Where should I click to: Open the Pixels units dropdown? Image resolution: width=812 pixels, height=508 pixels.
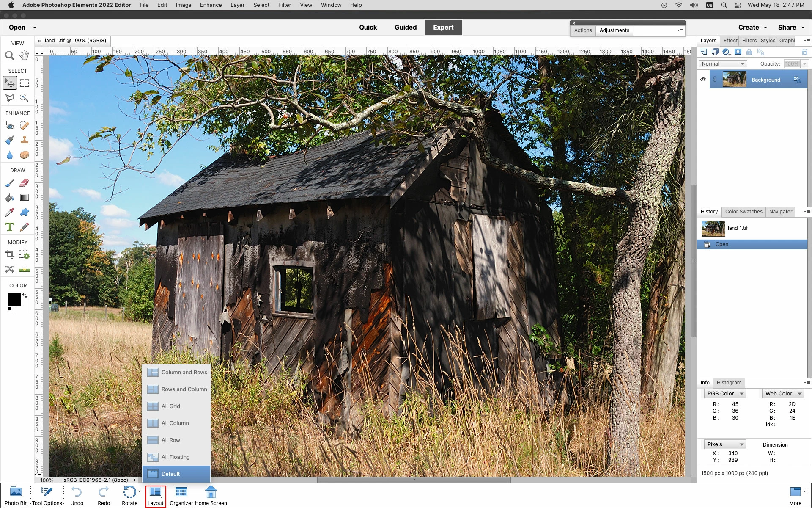[x=725, y=444]
